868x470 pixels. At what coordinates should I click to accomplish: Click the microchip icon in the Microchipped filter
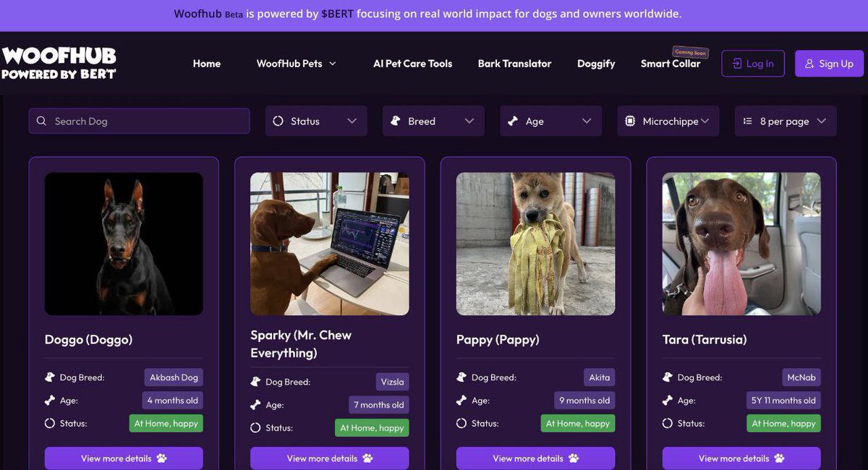[629, 121]
